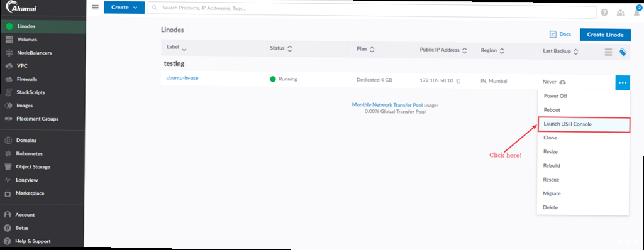This screenshot has height=250, width=644.
Task: Sort the table by Status
Action: 281,48
